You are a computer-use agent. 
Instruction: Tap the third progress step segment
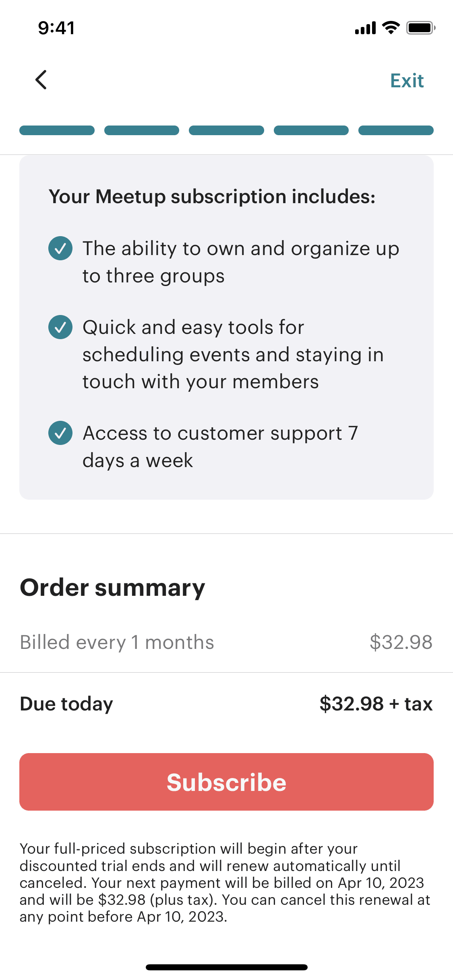click(x=226, y=130)
